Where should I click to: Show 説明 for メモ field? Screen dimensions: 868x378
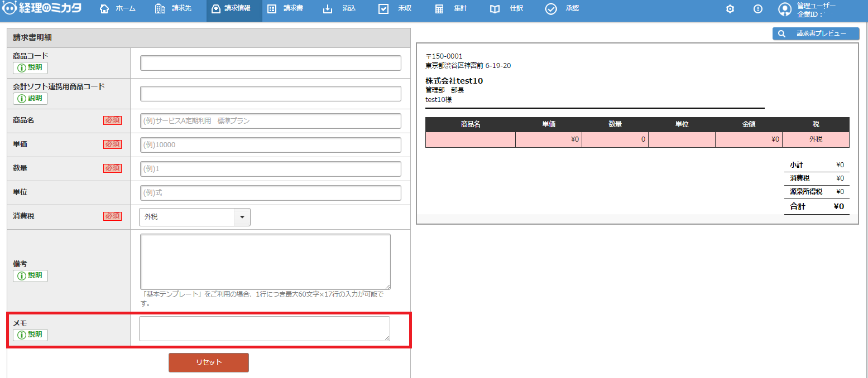[x=31, y=335]
